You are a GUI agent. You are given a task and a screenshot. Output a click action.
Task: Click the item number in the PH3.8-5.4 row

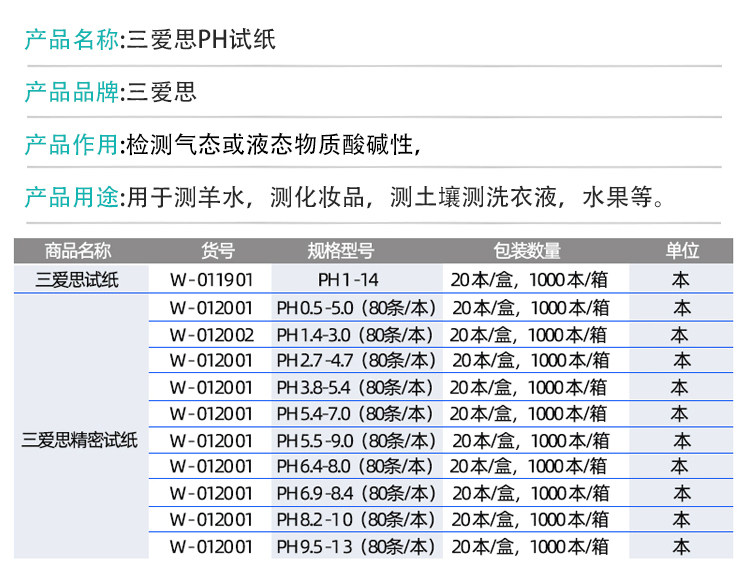coord(211,387)
